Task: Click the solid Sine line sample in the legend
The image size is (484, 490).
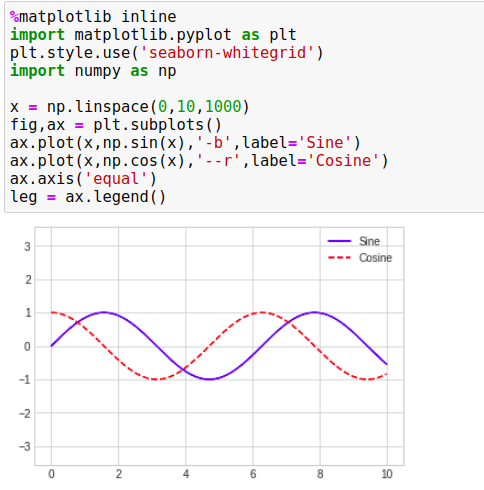Action: 339,241
